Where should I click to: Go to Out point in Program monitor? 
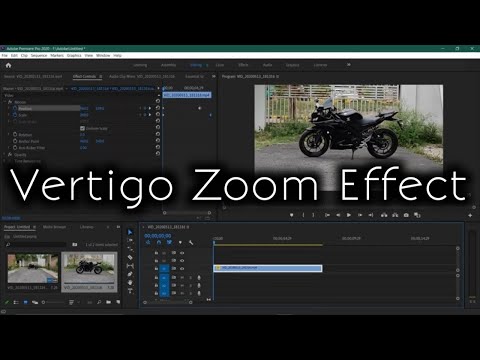tap(371, 215)
